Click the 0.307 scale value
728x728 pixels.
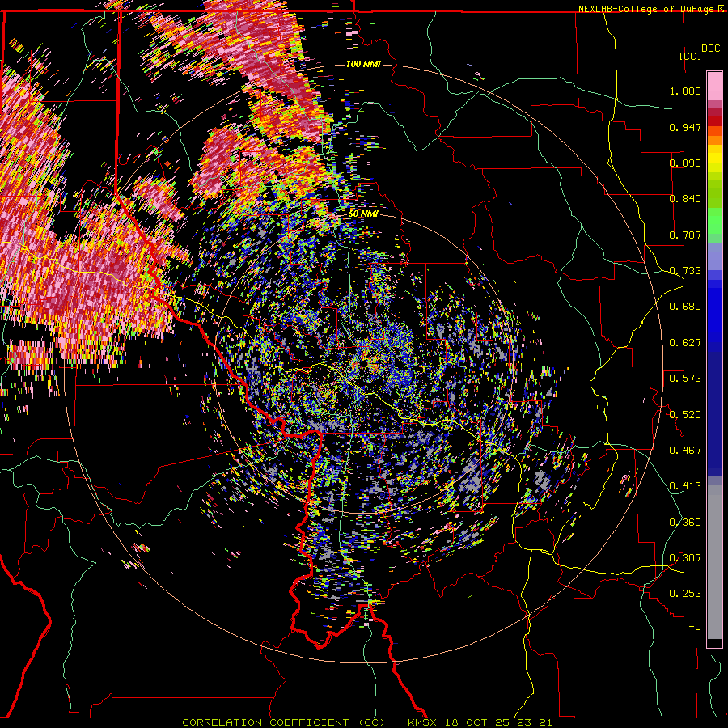685,557
